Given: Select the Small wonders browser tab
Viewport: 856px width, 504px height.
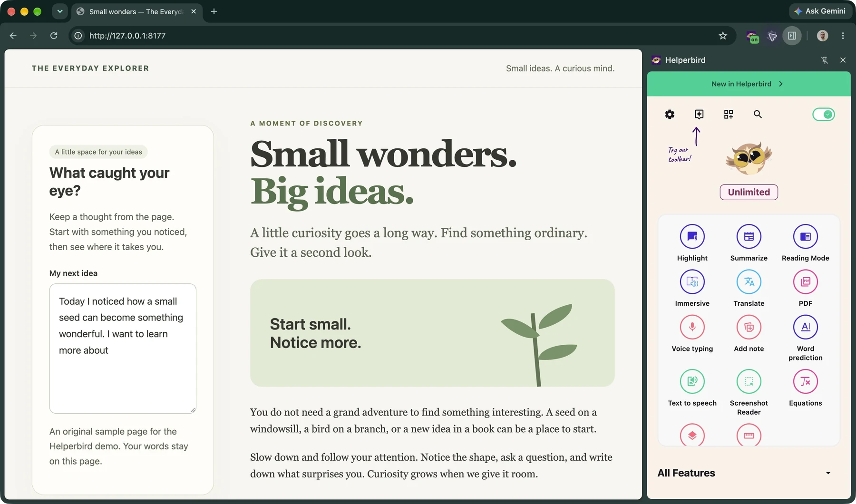Looking at the screenshot, I should coord(137,11).
